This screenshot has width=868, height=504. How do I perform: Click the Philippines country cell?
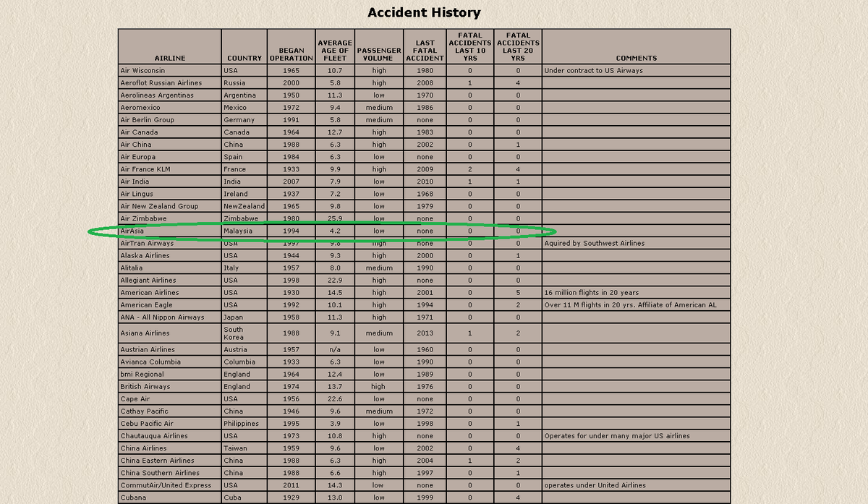pos(244,423)
